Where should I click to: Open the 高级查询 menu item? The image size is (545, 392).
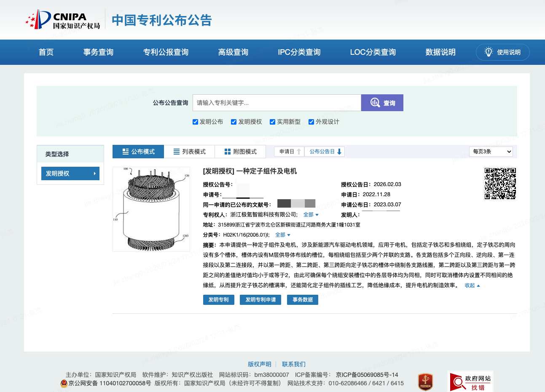233,52
